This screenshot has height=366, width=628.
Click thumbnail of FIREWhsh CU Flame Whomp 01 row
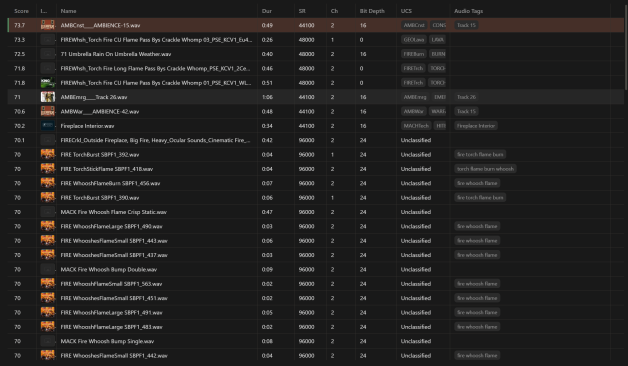(48, 82)
